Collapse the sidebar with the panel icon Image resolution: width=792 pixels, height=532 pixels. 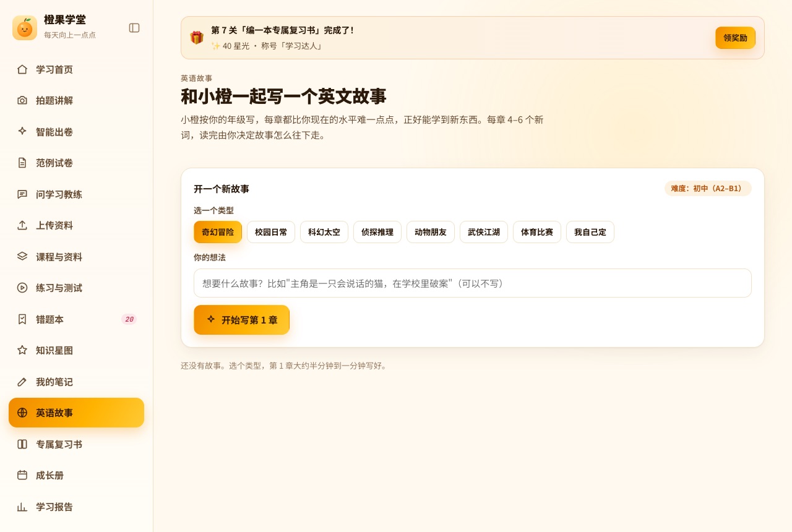(134, 28)
